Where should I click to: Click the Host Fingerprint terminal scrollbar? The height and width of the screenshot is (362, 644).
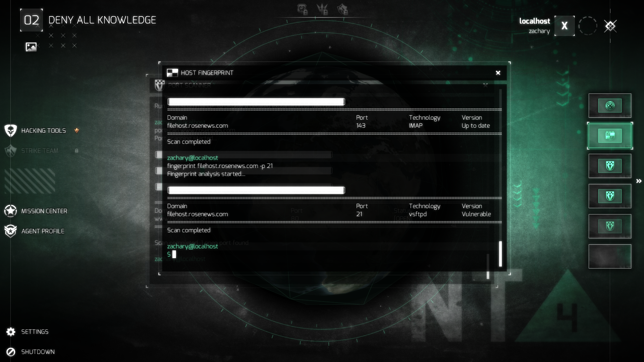[500, 254]
